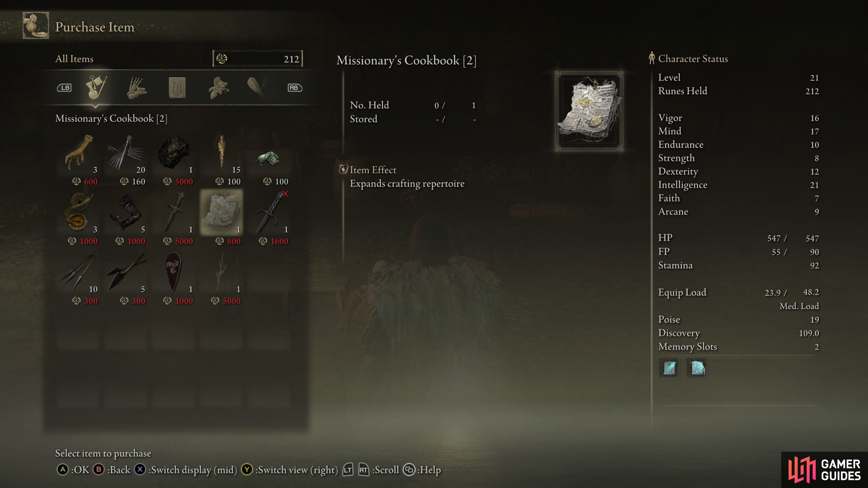Open the plant and herb category tab
The height and width of the screenshot is (488, 868).
[x=219, y=88]
